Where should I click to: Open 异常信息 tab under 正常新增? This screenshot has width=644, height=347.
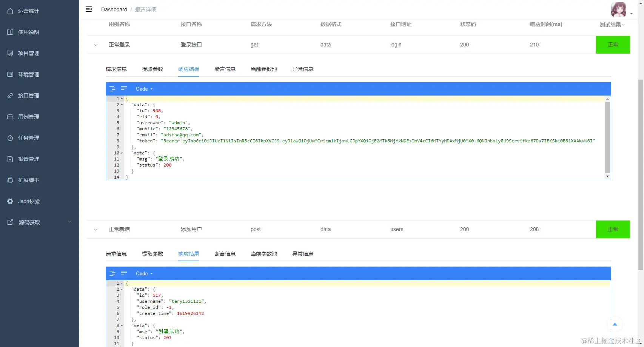(303, 254)
